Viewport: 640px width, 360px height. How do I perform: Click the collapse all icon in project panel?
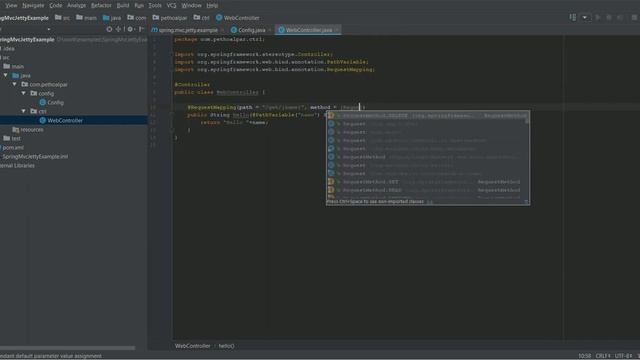pos(118,29)
